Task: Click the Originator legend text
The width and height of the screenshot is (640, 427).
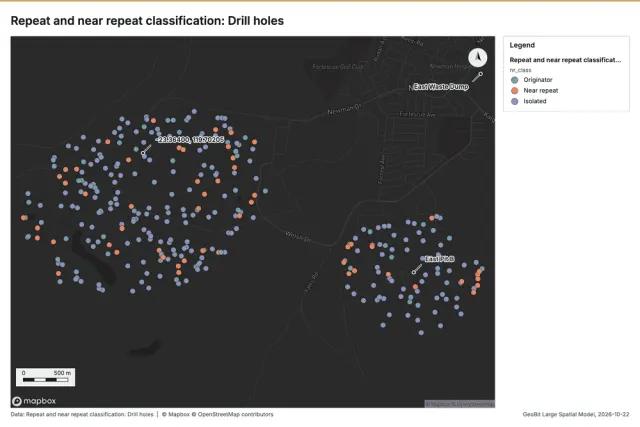Action: [538, 80]
